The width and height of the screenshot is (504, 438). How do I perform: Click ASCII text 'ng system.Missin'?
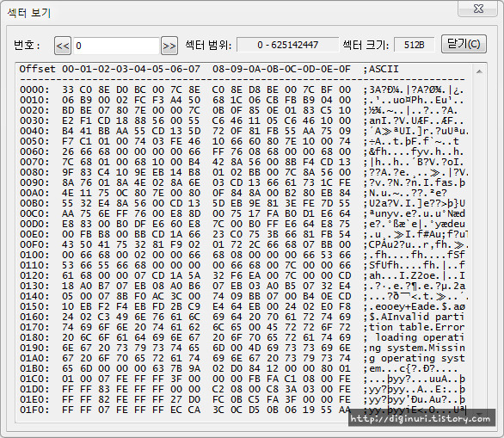pyautogui.click(x=416, y=348)
